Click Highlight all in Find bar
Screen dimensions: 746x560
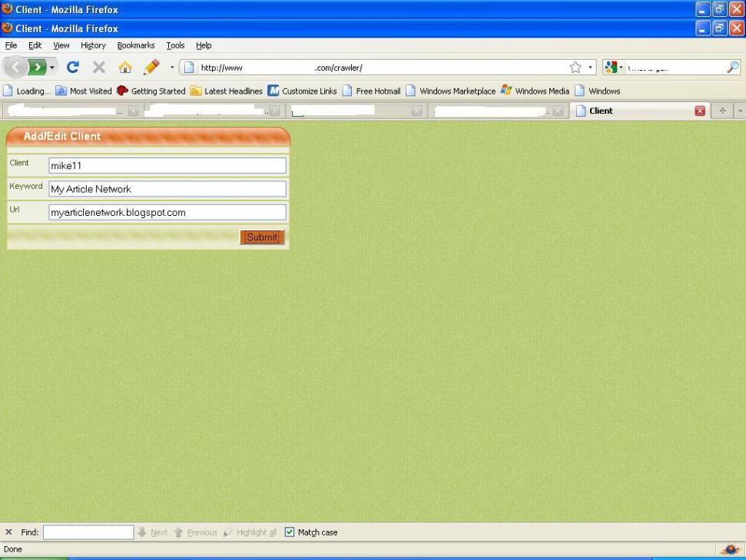[250, 532]
